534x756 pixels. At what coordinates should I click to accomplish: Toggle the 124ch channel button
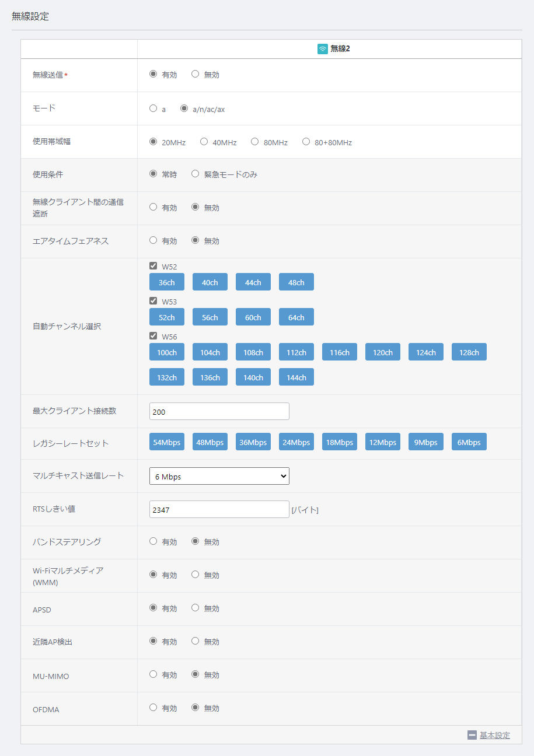(x=426, y=352)
